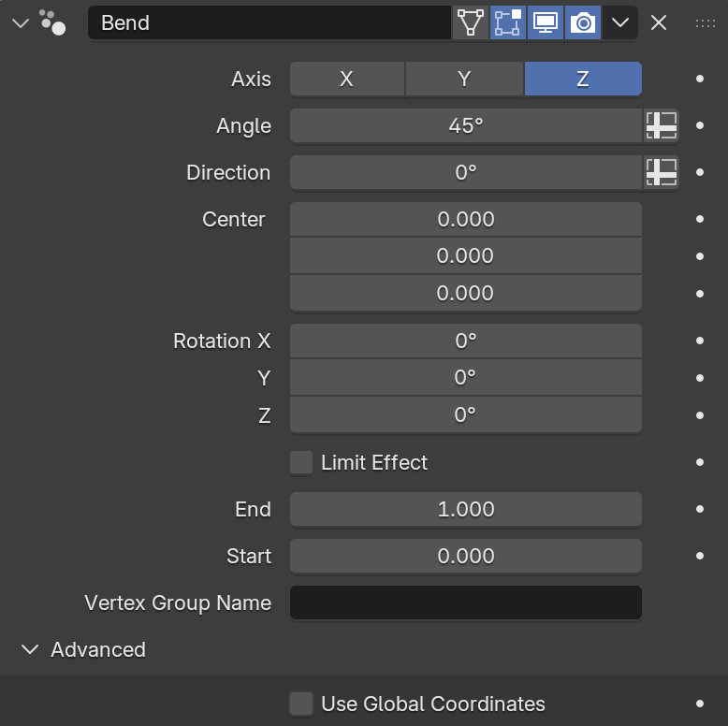Click the animate dot beside Rotation Y

(700, 378)
